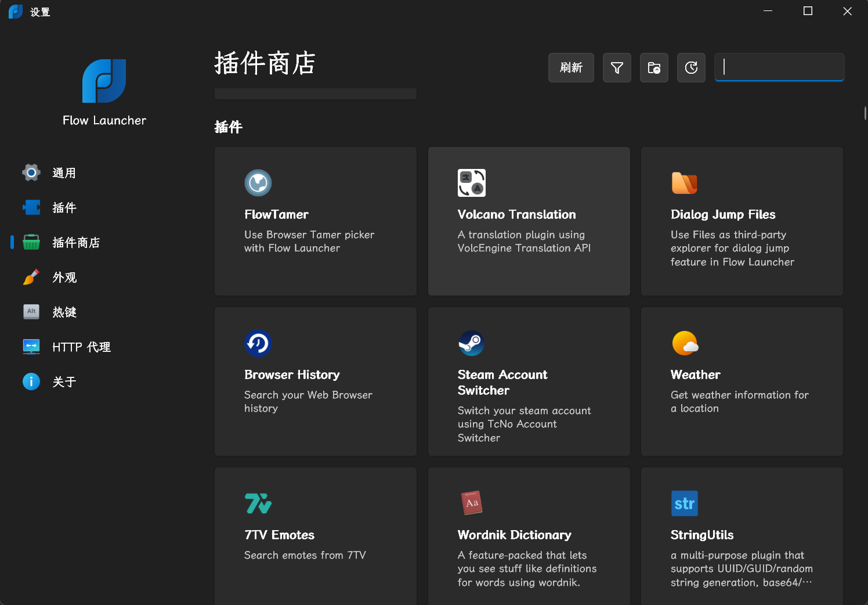Click the Volcano Translation title text
This screenshot has height=605, width=868.
click(x=516, y=214)
